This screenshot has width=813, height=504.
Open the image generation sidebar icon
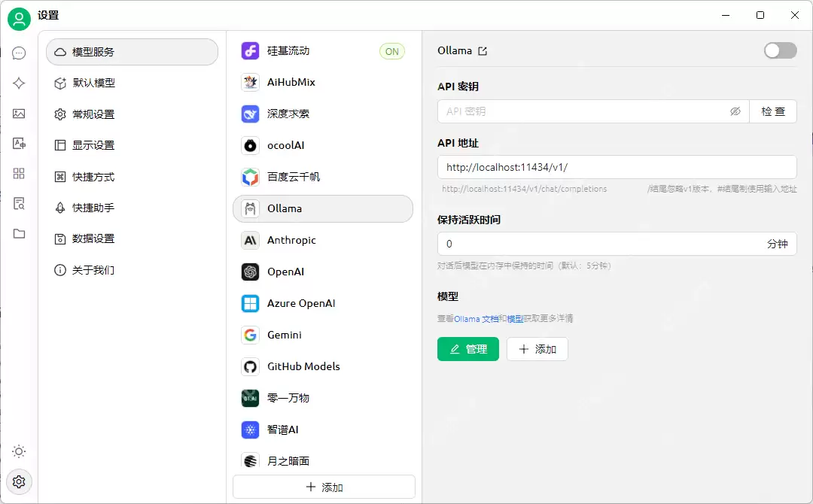tap(19, 114)
